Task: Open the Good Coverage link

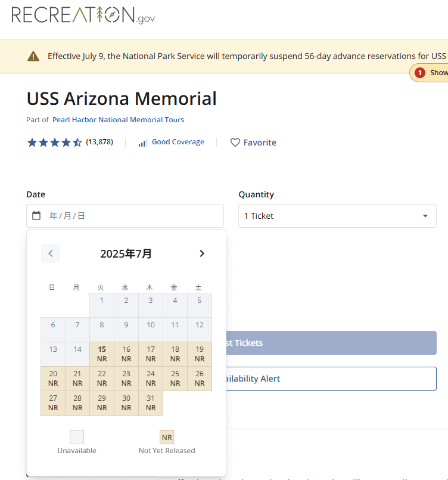Action: point(178,142)
